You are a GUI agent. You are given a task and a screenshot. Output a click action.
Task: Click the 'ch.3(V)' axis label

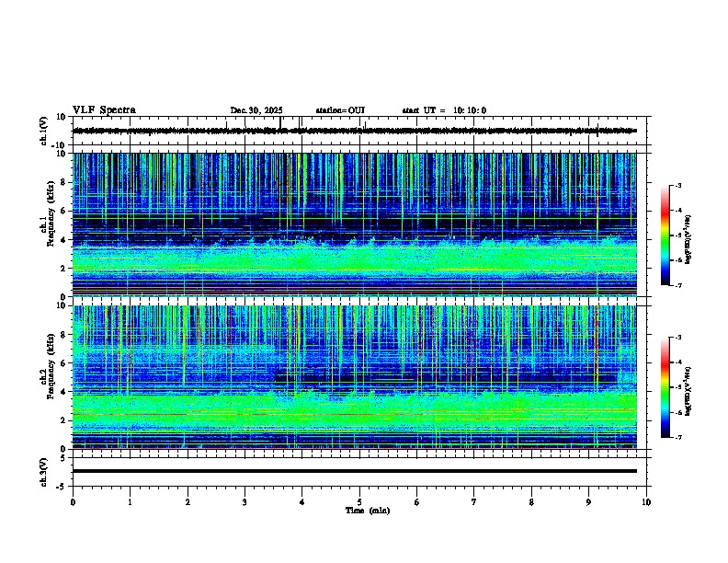[x=44, y=472]
